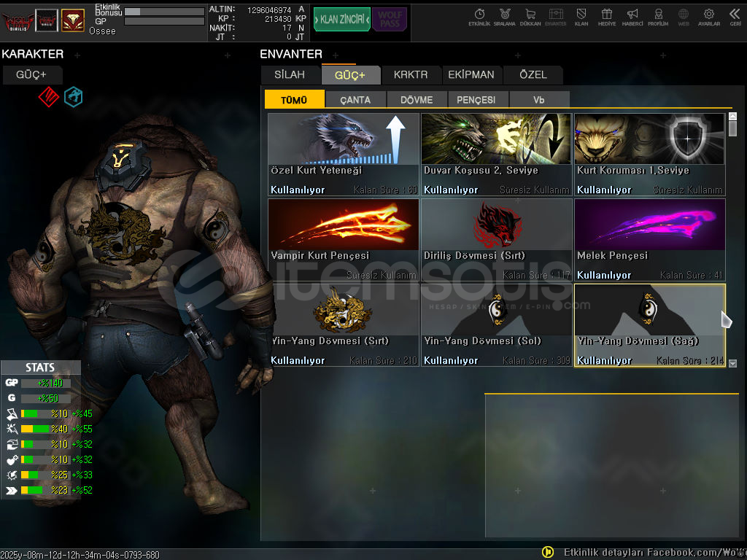Select the blue hexagon character icon

[x=74, y=97]
